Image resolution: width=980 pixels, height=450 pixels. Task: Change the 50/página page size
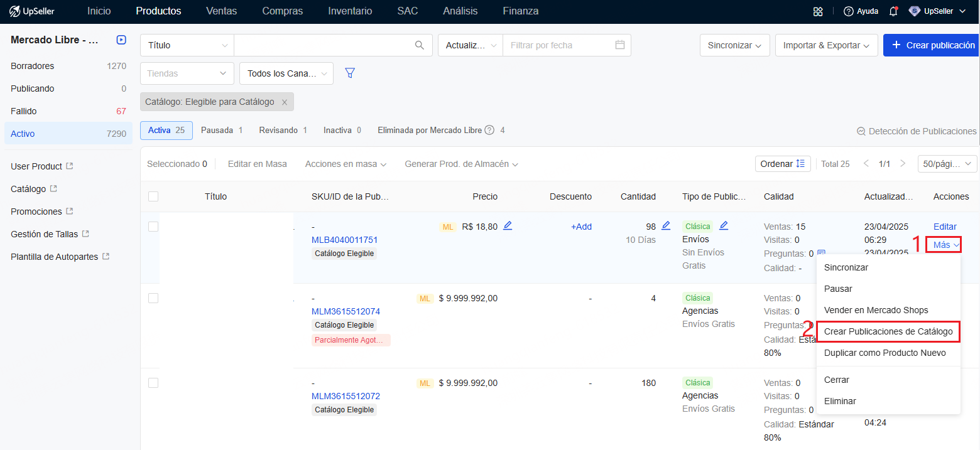(x=947, y=164)
